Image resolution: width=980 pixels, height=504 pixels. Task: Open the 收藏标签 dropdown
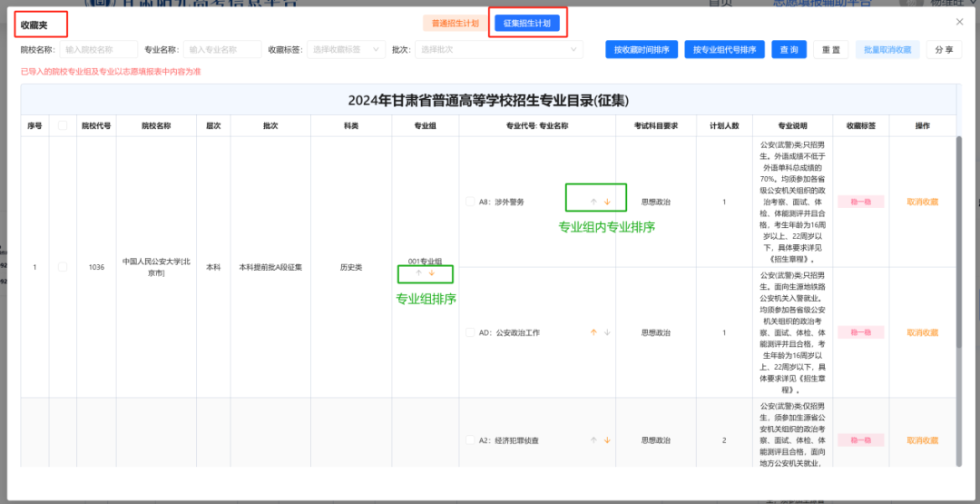(x=347, y=49)
